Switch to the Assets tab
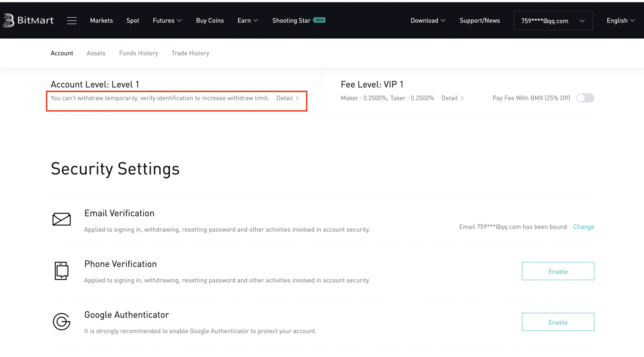The image size is (644, 357). tap(96, 53)
